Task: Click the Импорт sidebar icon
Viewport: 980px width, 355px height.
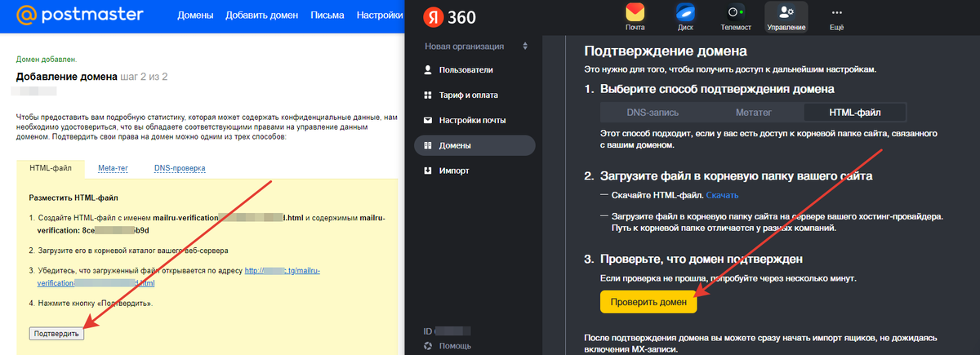Action: (428, 171)
